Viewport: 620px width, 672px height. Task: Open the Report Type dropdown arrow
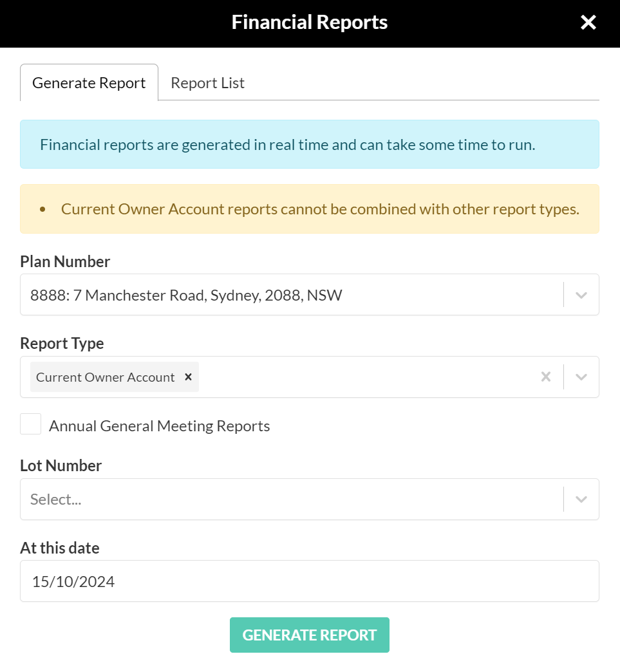pos(581,377)
